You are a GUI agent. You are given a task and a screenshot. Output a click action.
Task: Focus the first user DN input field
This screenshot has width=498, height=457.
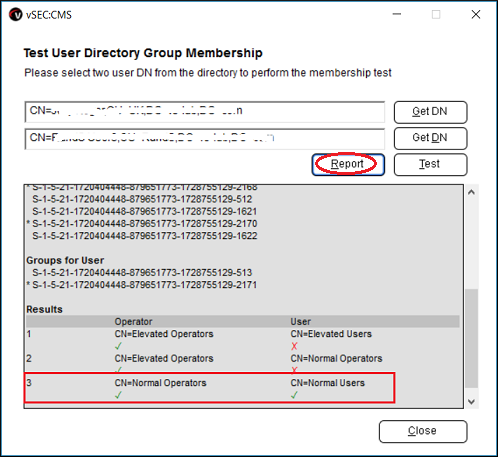[x=205, y=112]
